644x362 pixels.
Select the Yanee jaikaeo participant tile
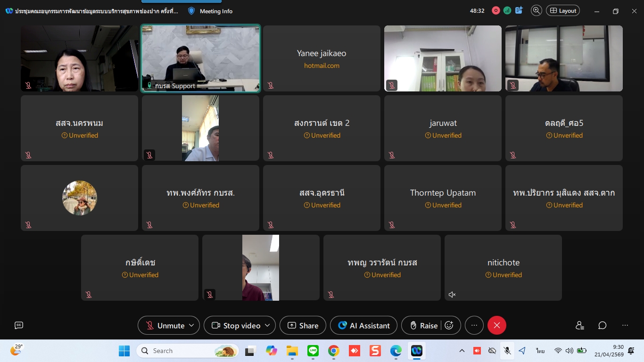point(322,58)
